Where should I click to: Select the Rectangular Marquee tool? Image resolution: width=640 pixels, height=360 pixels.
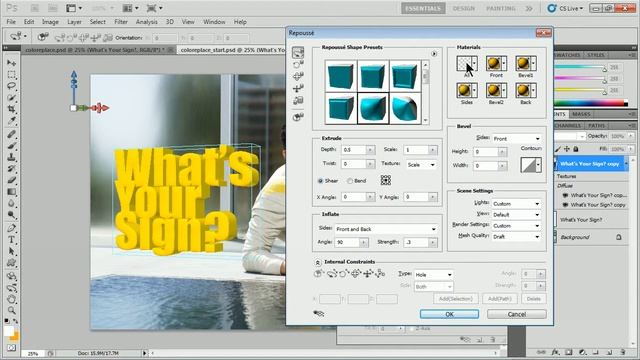click(11, 75)
